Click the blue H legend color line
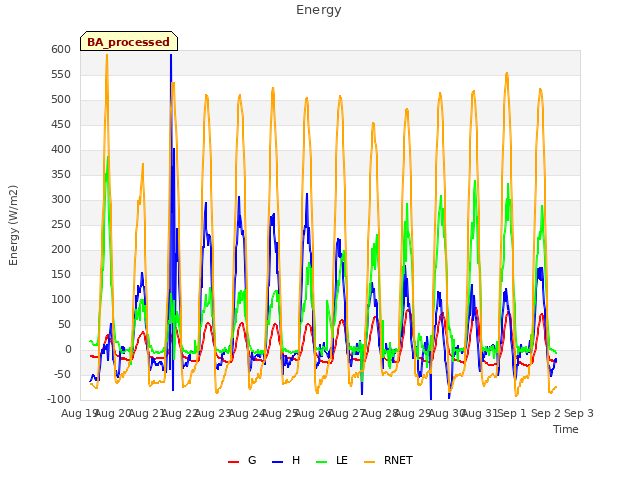The height and width of the screenshot is (480, 640). coord(277,462)
